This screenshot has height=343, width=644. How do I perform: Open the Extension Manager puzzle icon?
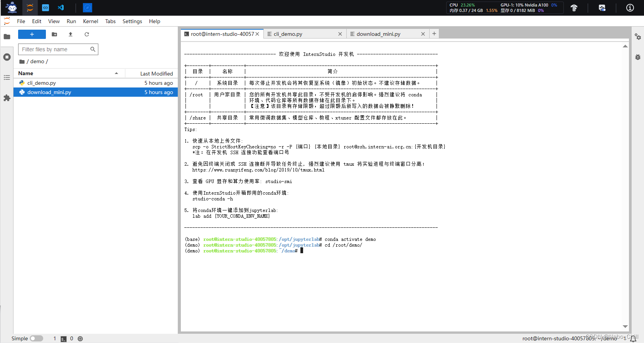point(7,98)
